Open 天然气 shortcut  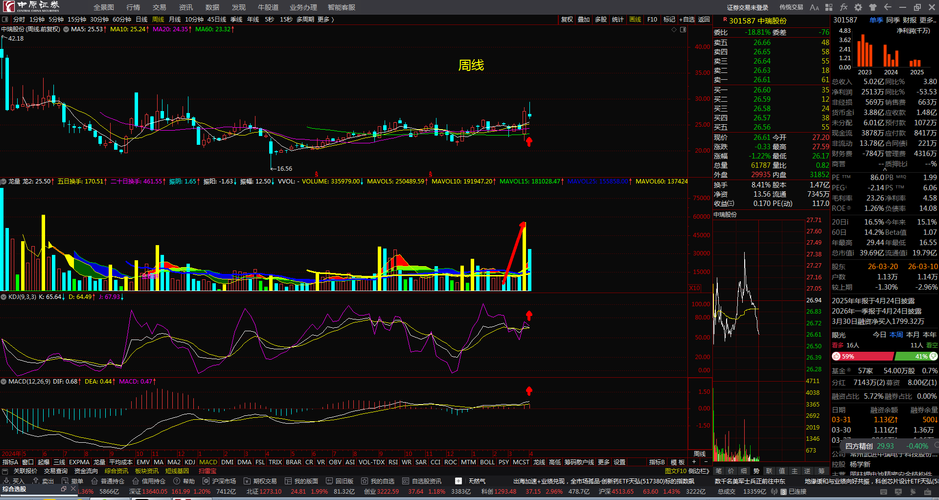472,481
